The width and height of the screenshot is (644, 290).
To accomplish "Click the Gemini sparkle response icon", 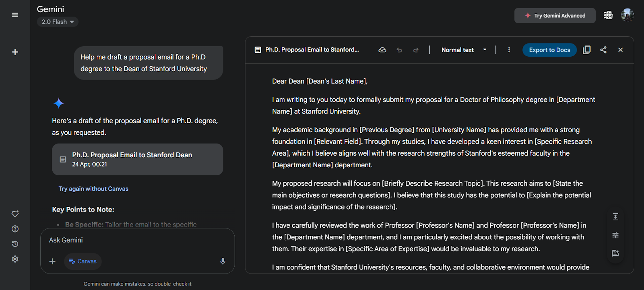I will (x=59, y=103).
